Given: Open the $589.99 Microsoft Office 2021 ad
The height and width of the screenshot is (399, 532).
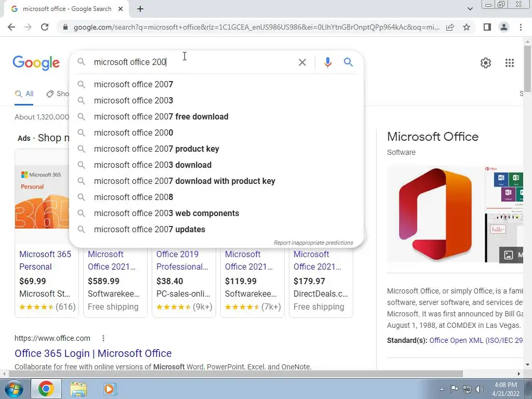Looking at the screenshot, I should click(112, 260).
